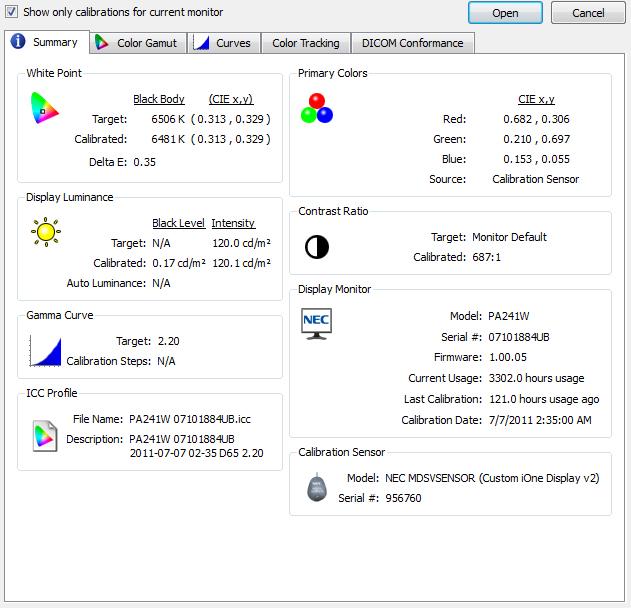Click the Primary Colors RGB circles icon
This screenshot has width=631, height=608.
[317, 108]
